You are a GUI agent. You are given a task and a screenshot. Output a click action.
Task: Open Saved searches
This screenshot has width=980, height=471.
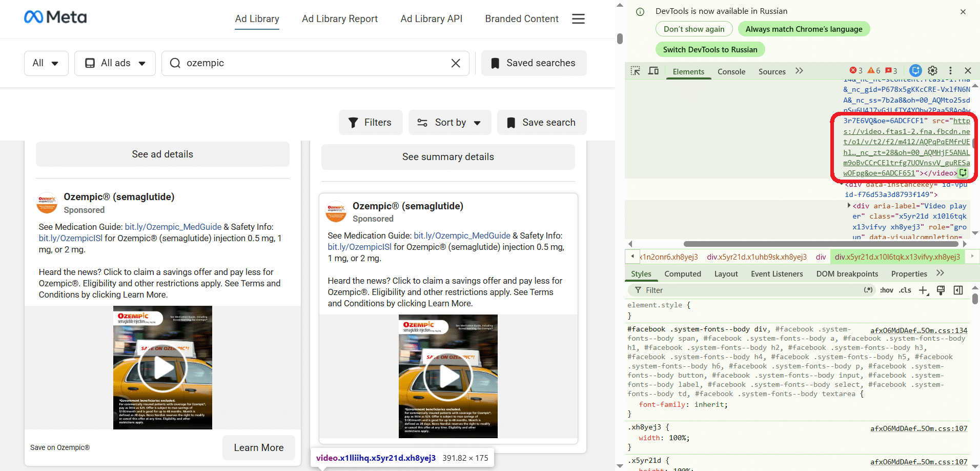point(534,63)
